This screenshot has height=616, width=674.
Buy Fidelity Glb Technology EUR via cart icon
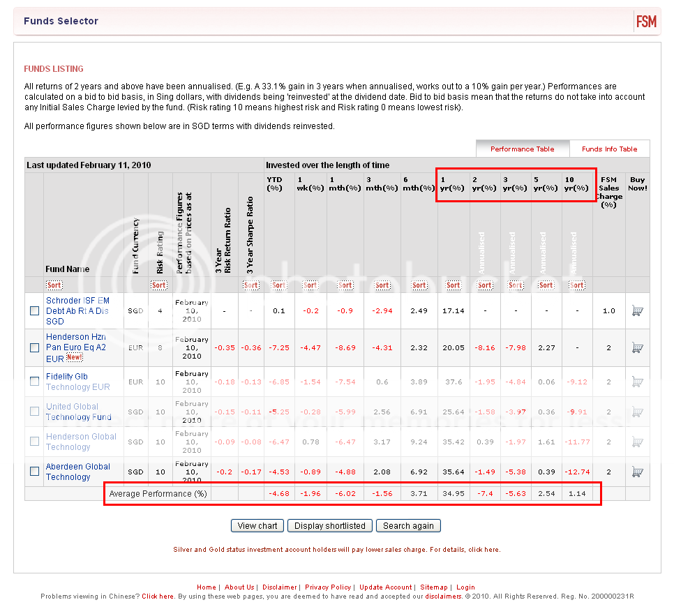638,382
